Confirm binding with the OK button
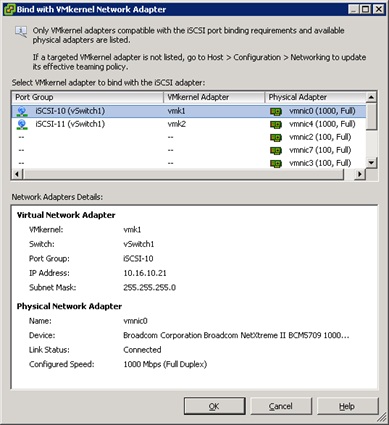 click(x=214, y=406)
